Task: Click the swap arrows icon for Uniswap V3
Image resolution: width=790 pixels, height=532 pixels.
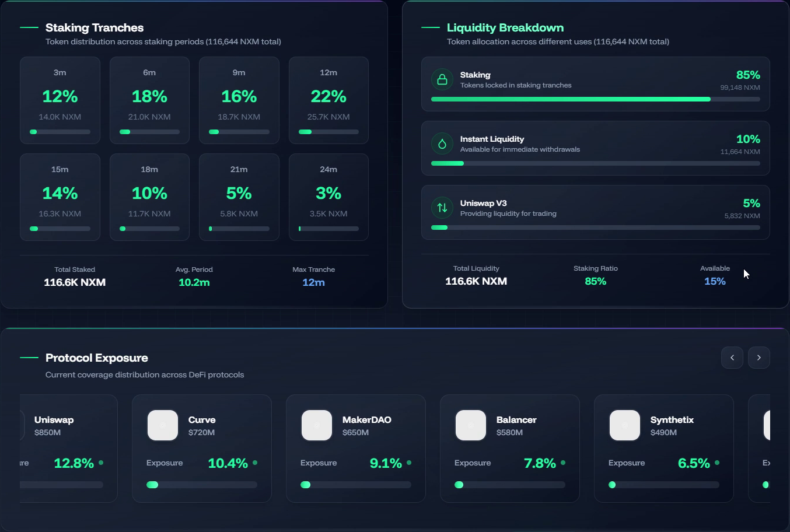Action: click(x=442, y=208)
